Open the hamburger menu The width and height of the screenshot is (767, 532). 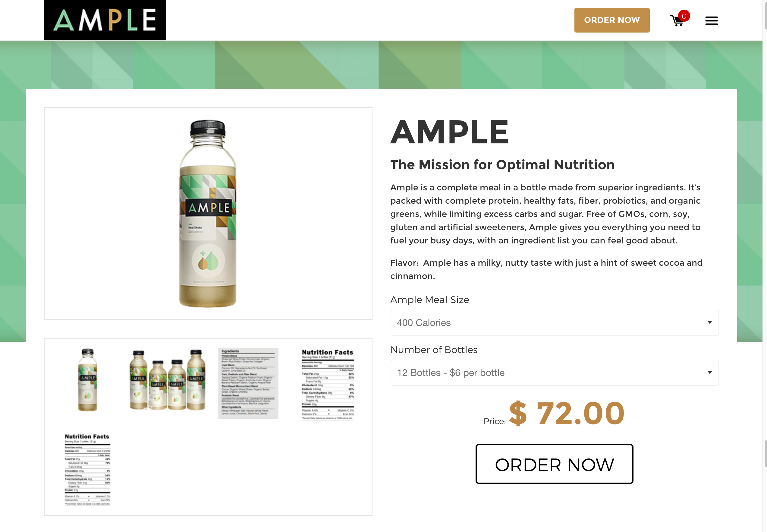coord(711,21)
